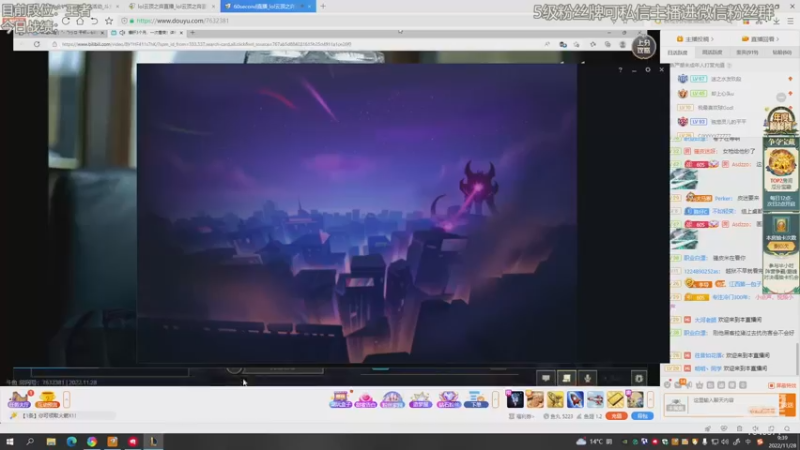Open the 年度巅峰赛 event banner
800x450 pixels.
780,120
